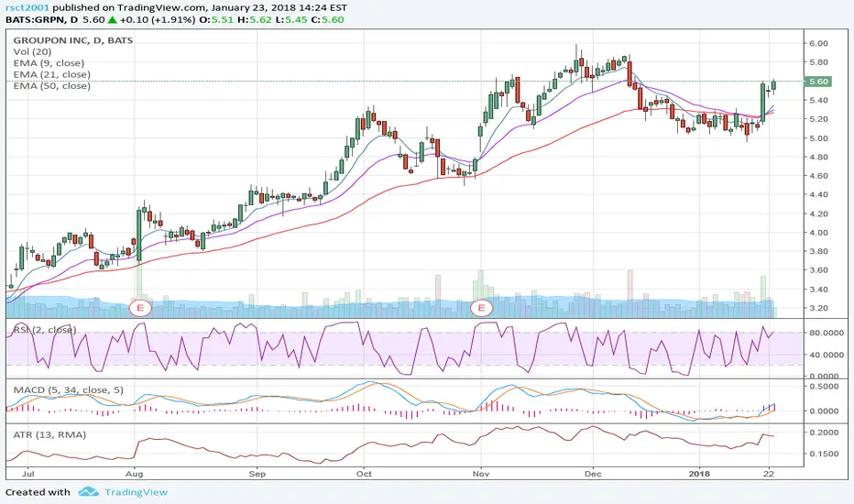Click the green up-arrow change indicator
854x504 pixels.
click(112, 19)
